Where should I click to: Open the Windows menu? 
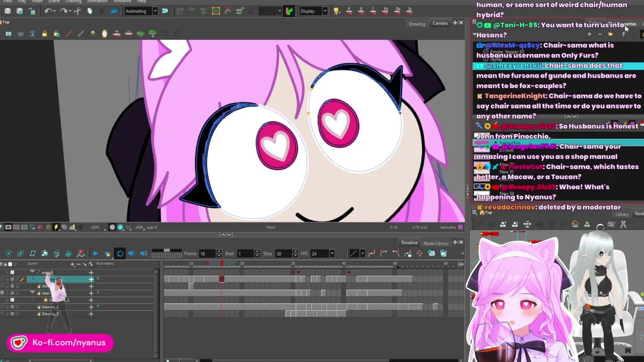122,2
